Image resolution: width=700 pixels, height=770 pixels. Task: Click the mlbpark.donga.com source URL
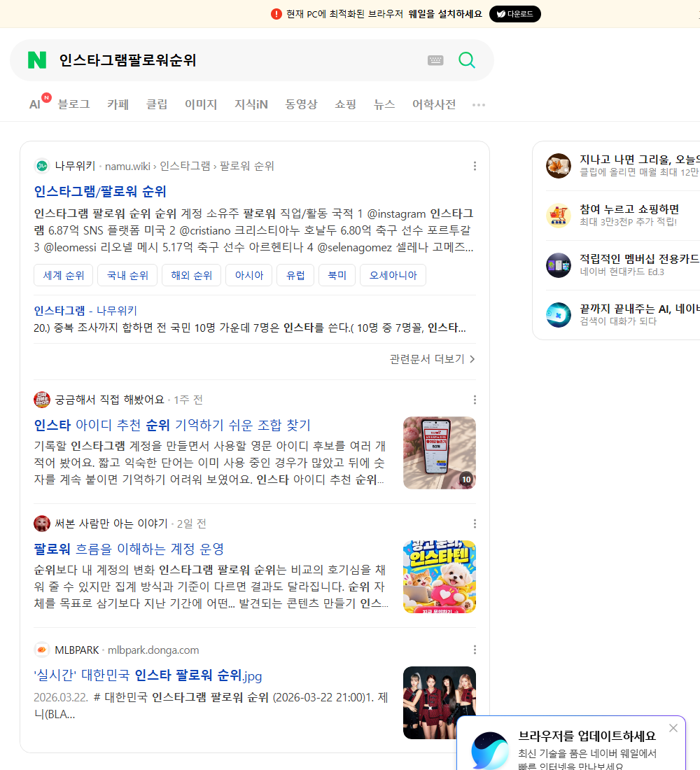[x=153, y=650]
